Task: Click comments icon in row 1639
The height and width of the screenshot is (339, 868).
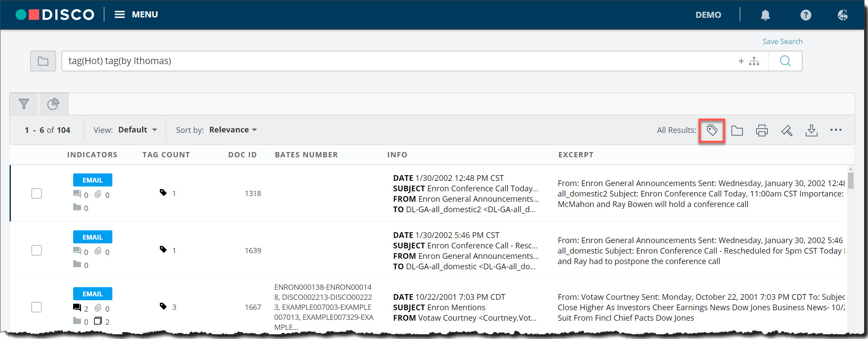Action: [x=77, y=251]
